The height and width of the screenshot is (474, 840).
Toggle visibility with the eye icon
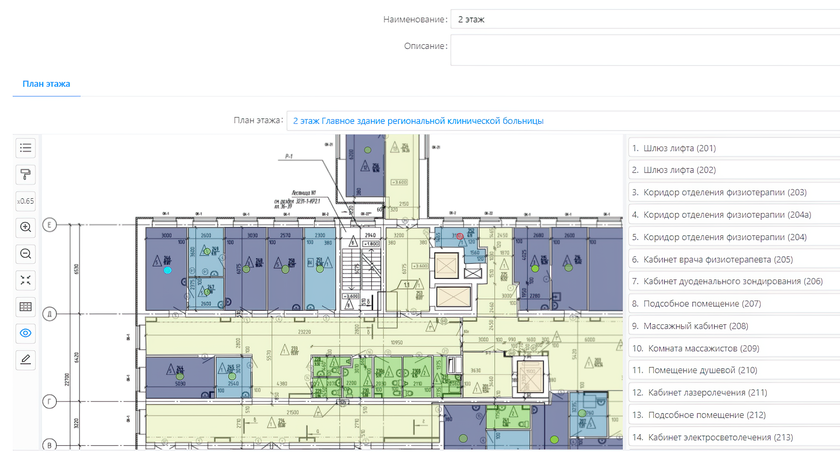(26, 332)
